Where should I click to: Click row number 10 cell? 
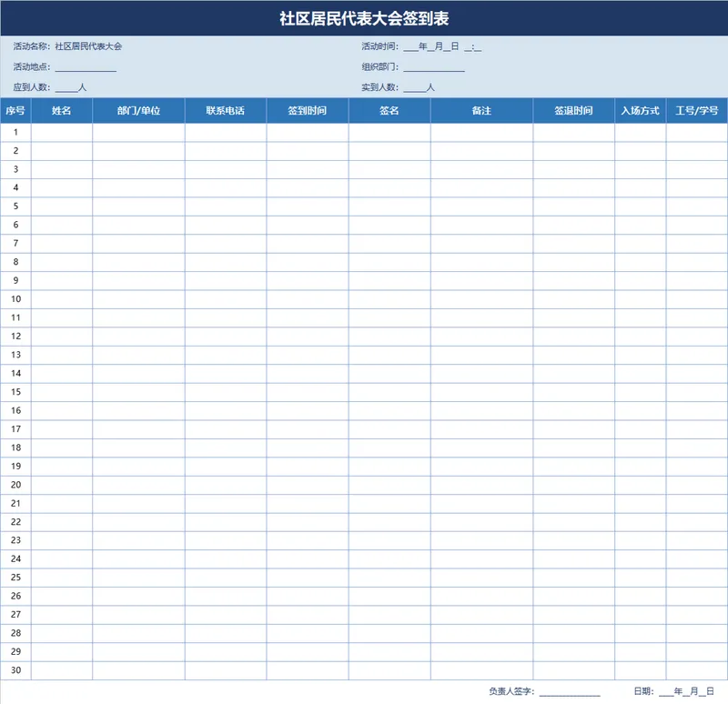pyautogui.click(x=15, y=299)
